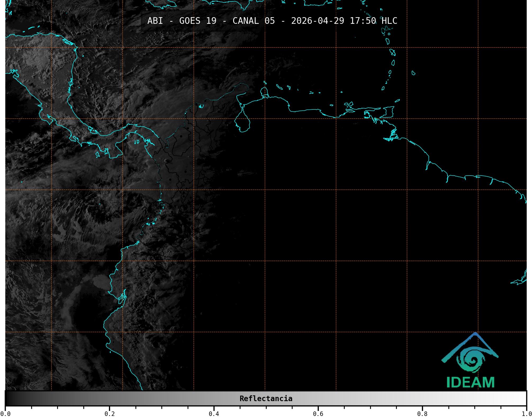The image size is (532, 417).
Task: Click the Barbados island outline
Action: 413,73
